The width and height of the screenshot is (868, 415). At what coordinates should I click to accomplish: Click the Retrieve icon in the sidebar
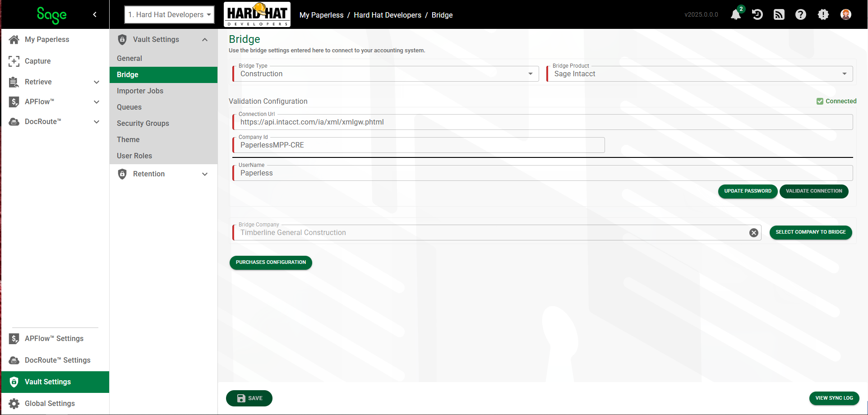(14, 82)
